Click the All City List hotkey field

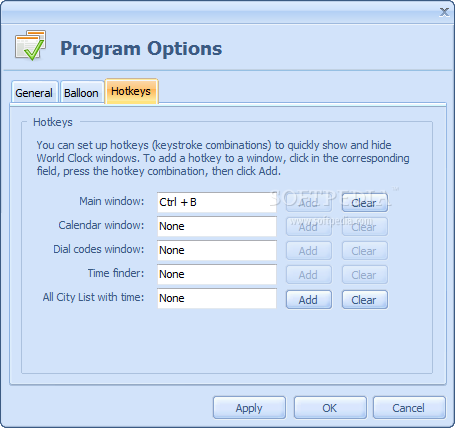coord(217,298)
